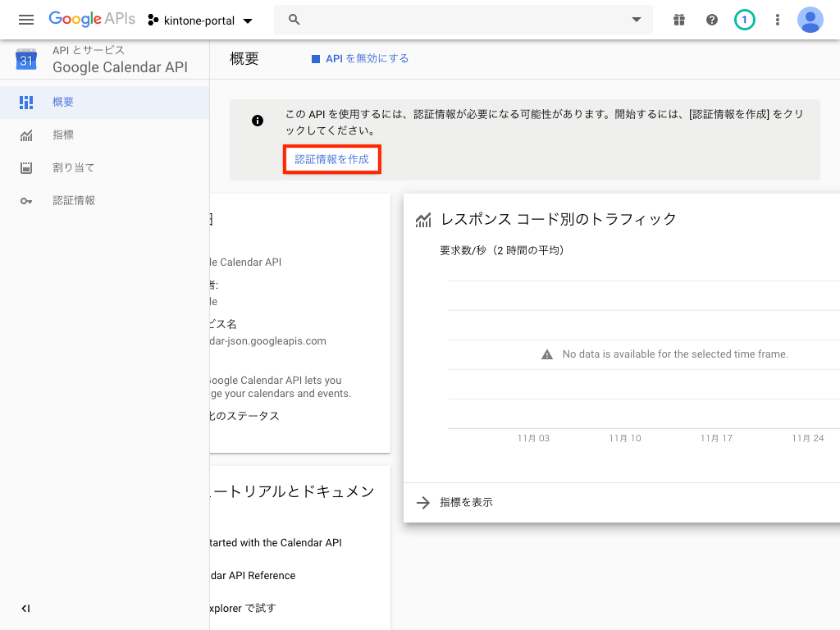Collapse the left sidebar panel
The height and width of the screenshot is (630, 840).
pos(25,608)
